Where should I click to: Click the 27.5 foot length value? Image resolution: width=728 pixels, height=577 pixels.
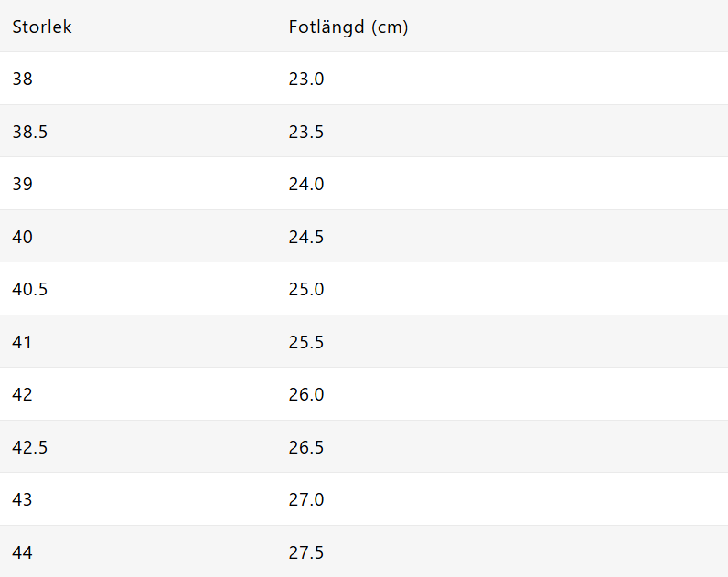click(x=306, y=552)
